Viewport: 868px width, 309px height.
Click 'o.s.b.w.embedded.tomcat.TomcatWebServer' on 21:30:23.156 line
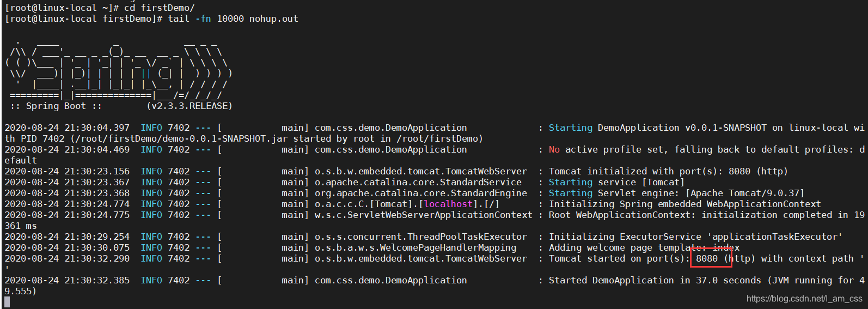(x=421, y=171)
